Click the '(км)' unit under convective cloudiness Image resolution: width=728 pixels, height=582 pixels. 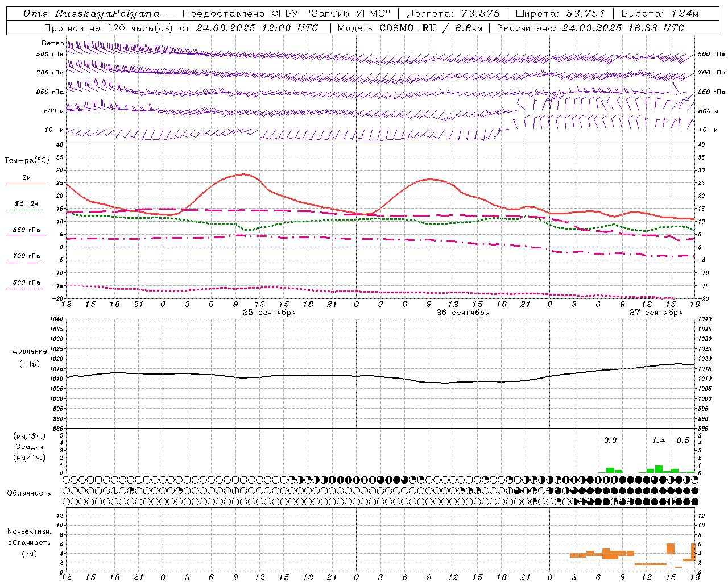pyautogui.click(x=30, y=554)
